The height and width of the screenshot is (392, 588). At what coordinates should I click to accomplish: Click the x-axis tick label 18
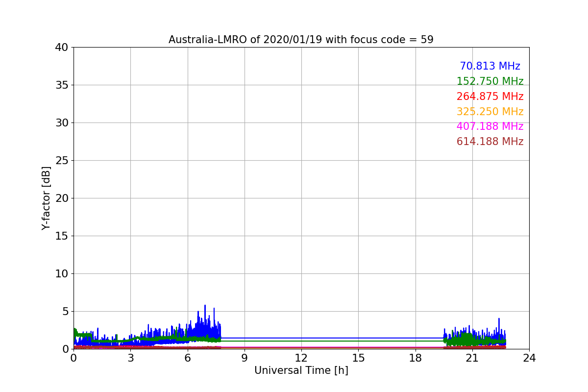click(416, 358)
